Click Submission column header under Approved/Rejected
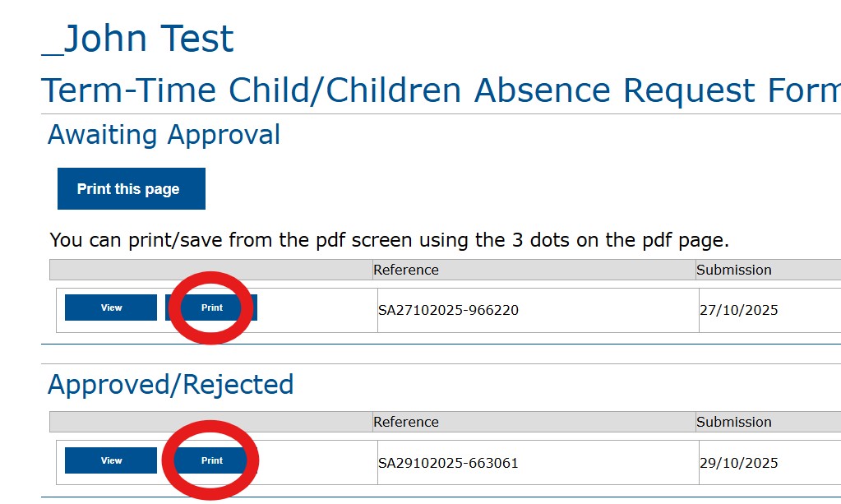Viewport: 841px width, 504px height. coord(733,422)
